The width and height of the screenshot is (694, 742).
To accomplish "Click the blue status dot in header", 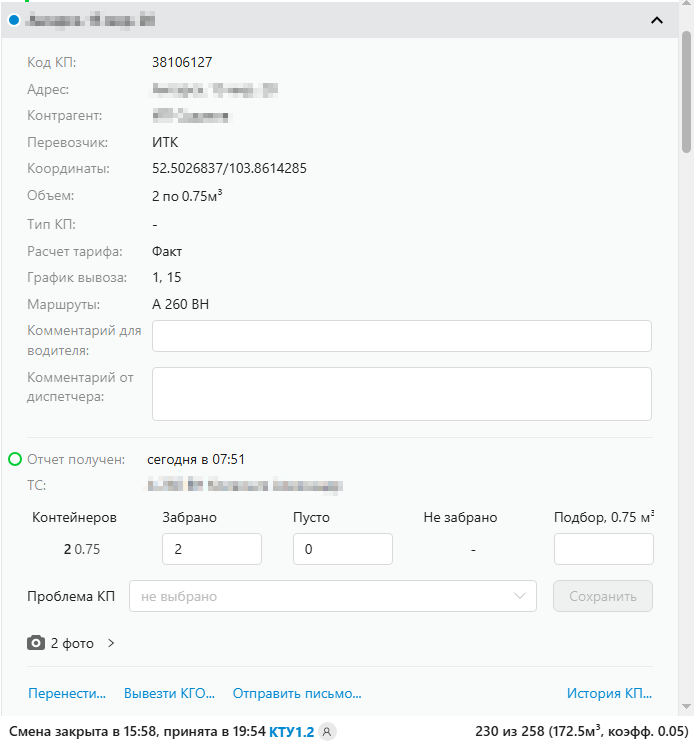I will point(13,19).
